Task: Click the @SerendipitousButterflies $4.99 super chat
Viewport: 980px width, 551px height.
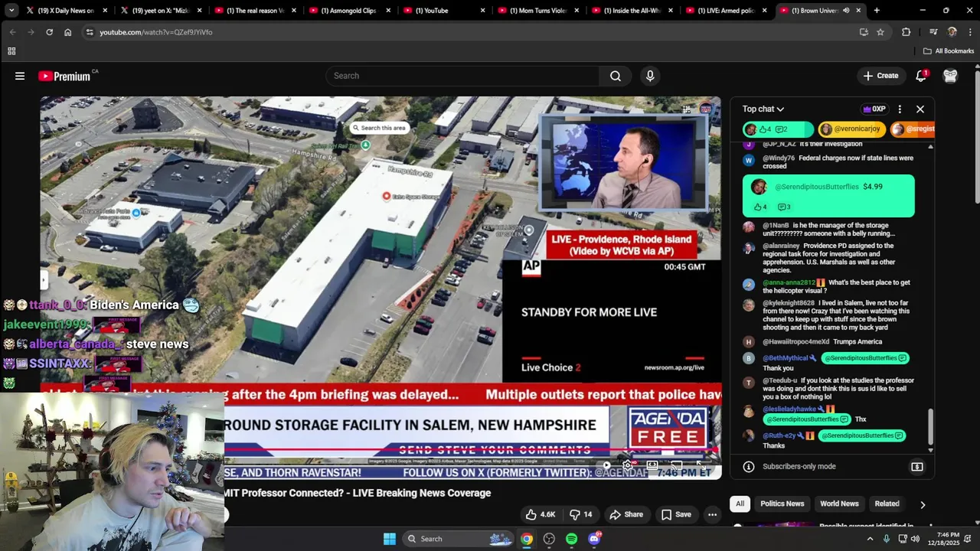Action: point(828,196)
